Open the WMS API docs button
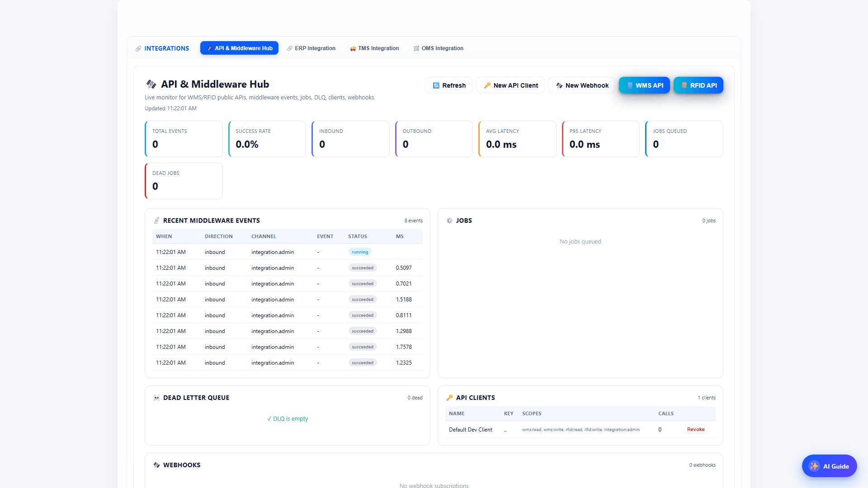The width and height of the screenshot is (868, 488). [x=644, y=85]
